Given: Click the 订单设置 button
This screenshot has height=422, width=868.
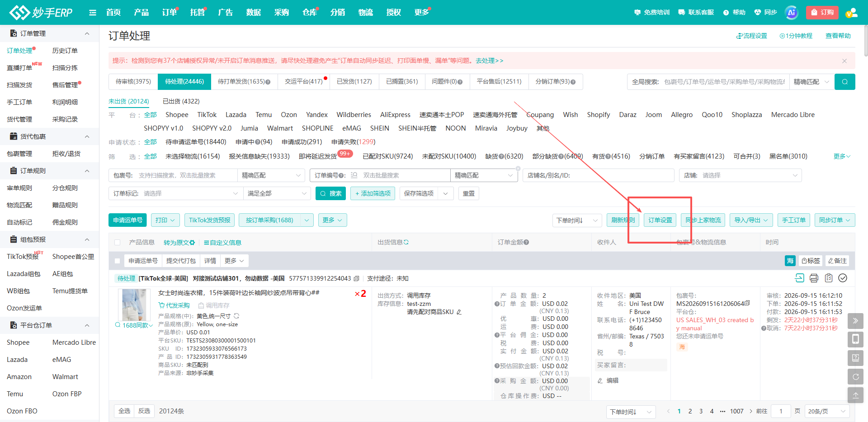Looking at the screenshot, I should (x=660, y=220).
